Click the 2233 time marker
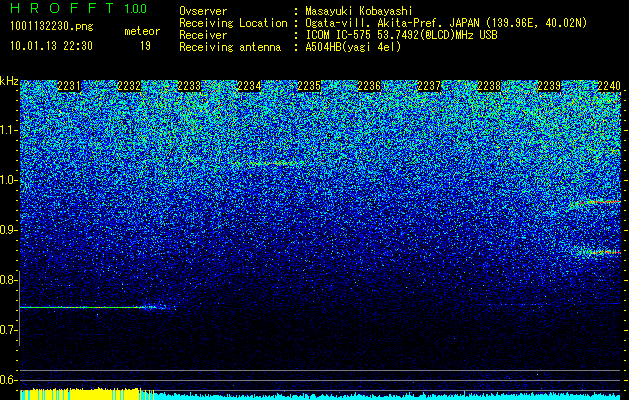 coord(189,86)
